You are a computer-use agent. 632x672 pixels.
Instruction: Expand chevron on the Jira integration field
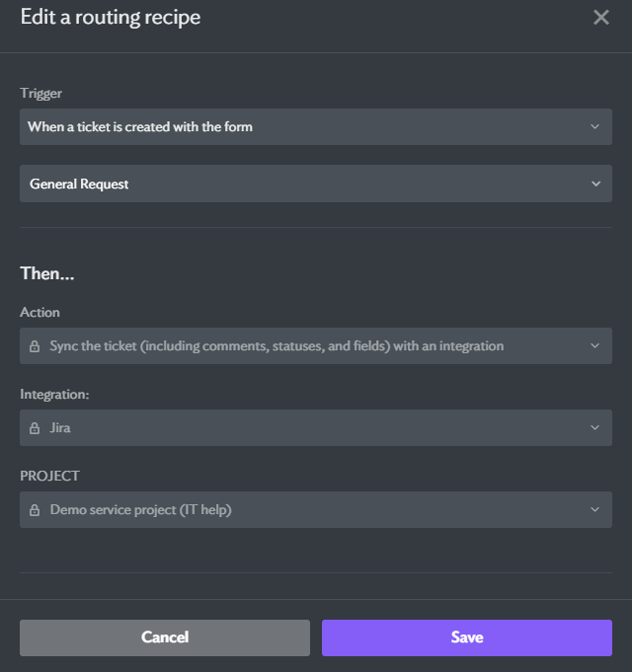(594, 427)
